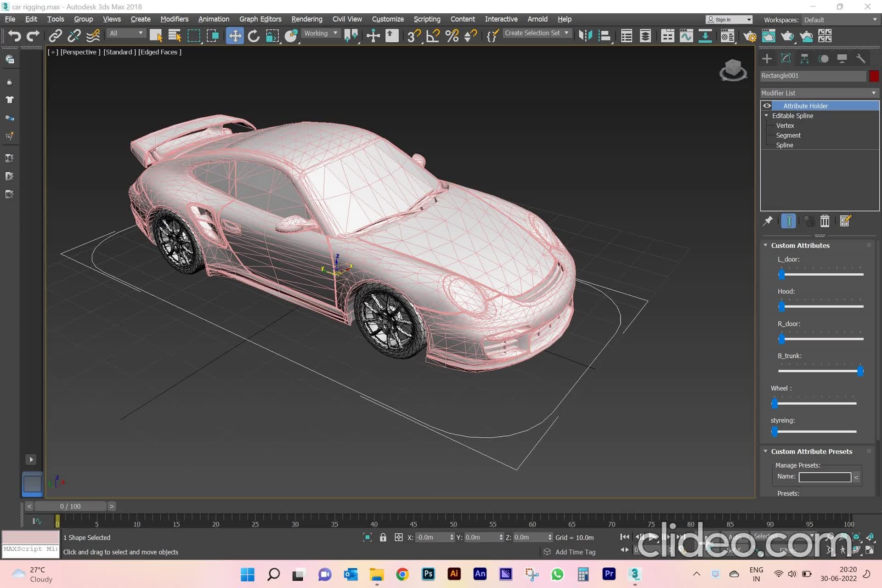Switch to the Hierarchy panel
Viewport: 882px width, 588px height.
(804, 58)
